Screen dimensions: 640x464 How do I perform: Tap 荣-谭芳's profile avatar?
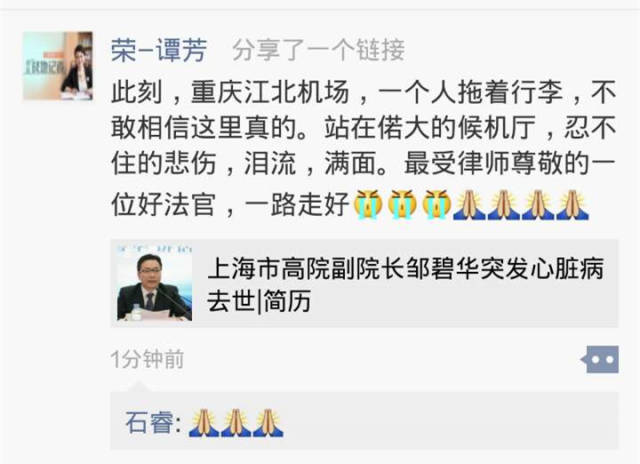(58, 66)
